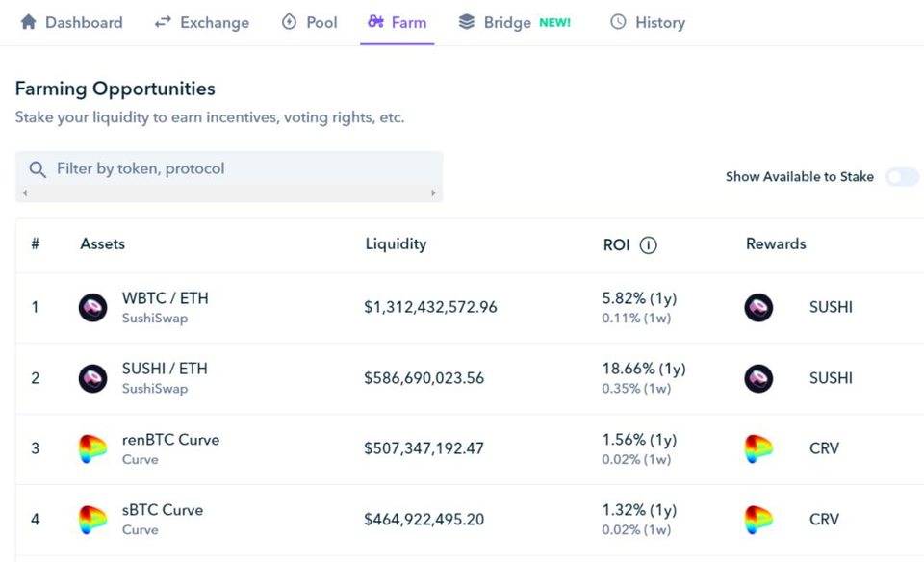Viewport: 924px width, 562px height.
Task: Click the CRV reward icon on sBTC row
Action: [758, 519]
